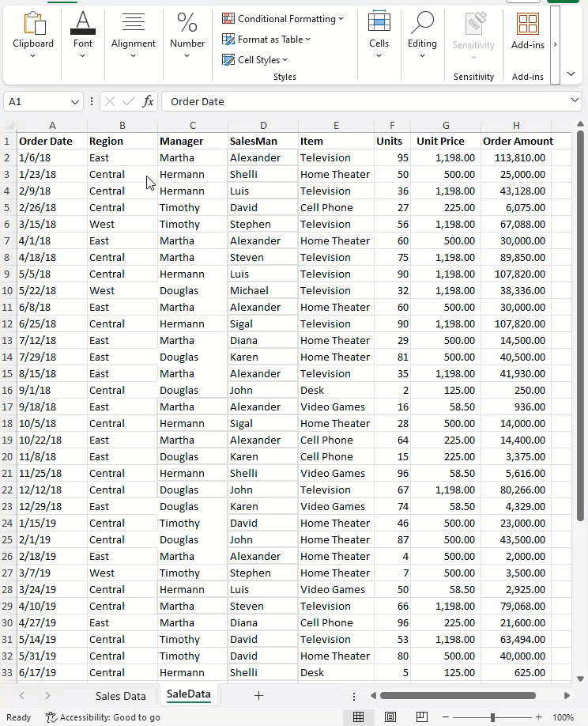Select the SalesMan header cell
This screenshot has height=726, width=588.
[263, 142]
